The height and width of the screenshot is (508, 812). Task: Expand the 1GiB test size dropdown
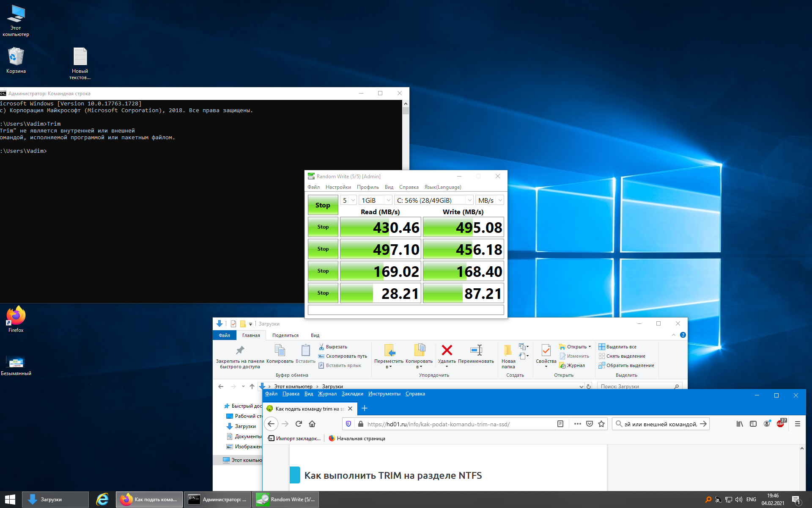(376, 200)
